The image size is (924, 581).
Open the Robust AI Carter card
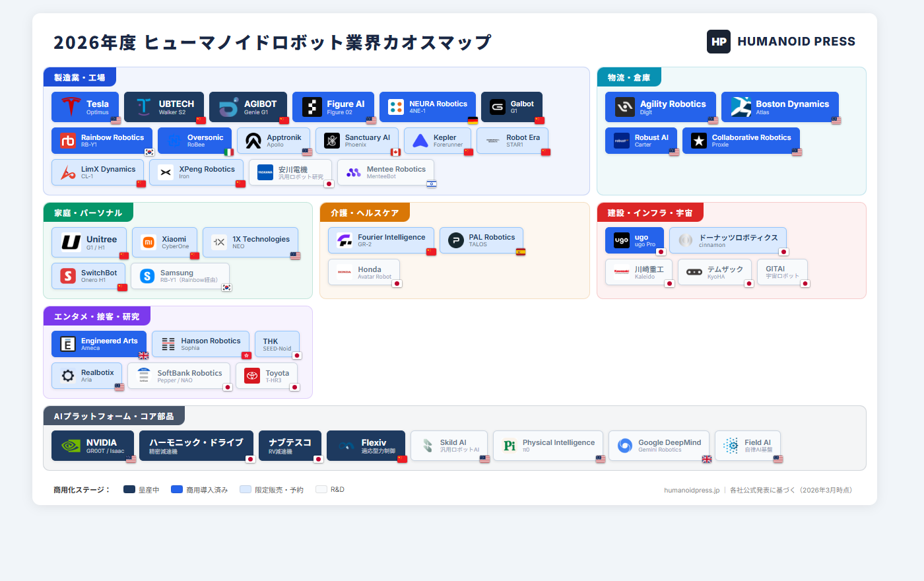[x=641, y=141]
